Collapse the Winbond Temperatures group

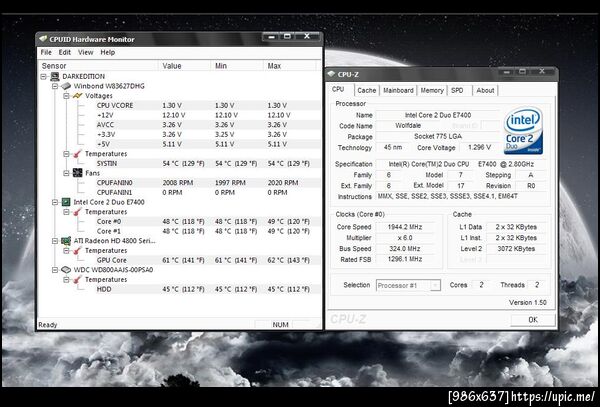click(66, 154)
